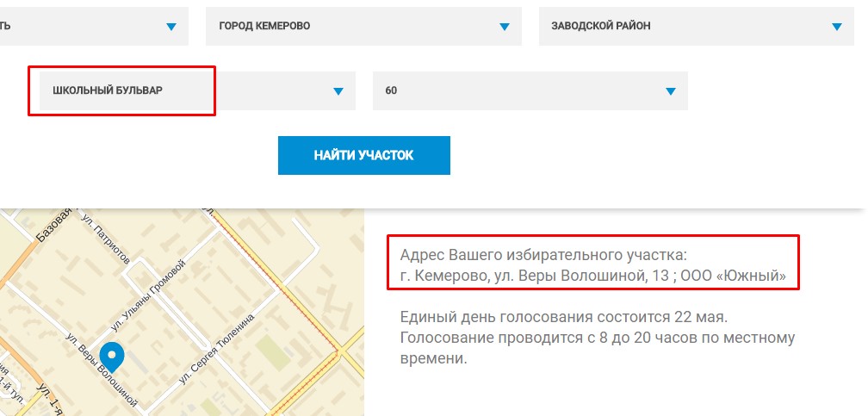Click 'ул. Веры Волошиной' label on map
This screenshot has width=868, height=416.
coord(101,370)
